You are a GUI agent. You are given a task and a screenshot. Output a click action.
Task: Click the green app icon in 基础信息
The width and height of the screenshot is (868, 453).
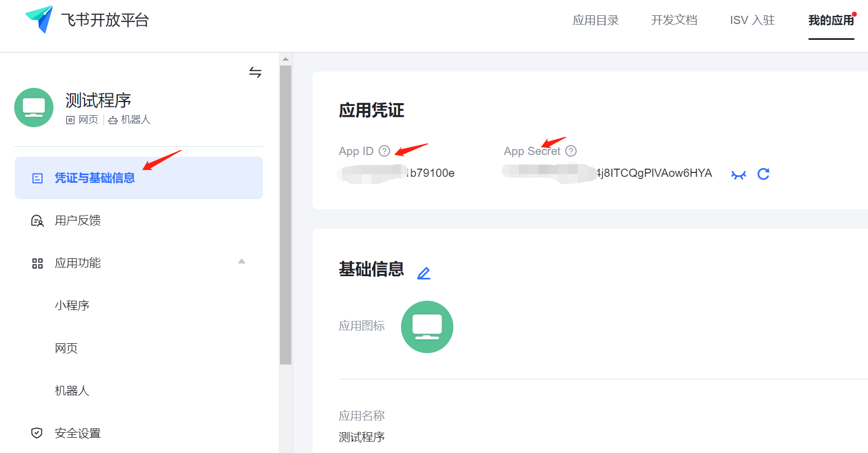(427, 327)
